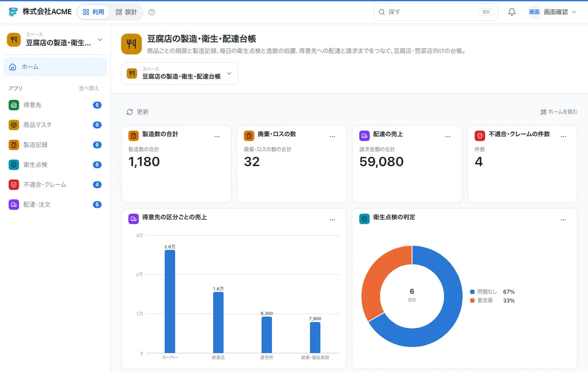Expand the sidebar space switcher
Image resolution: width=588 pixels, height=372 pixels.
55,40
